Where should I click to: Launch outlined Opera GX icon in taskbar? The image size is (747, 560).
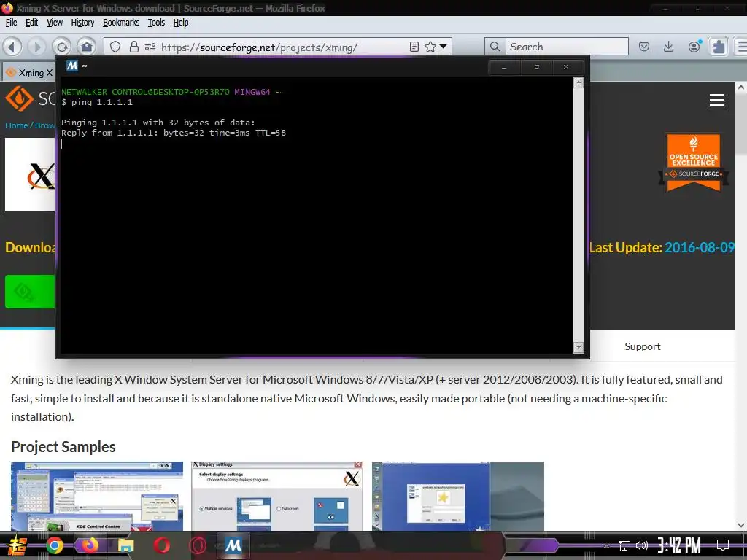(x=197, y=545)
